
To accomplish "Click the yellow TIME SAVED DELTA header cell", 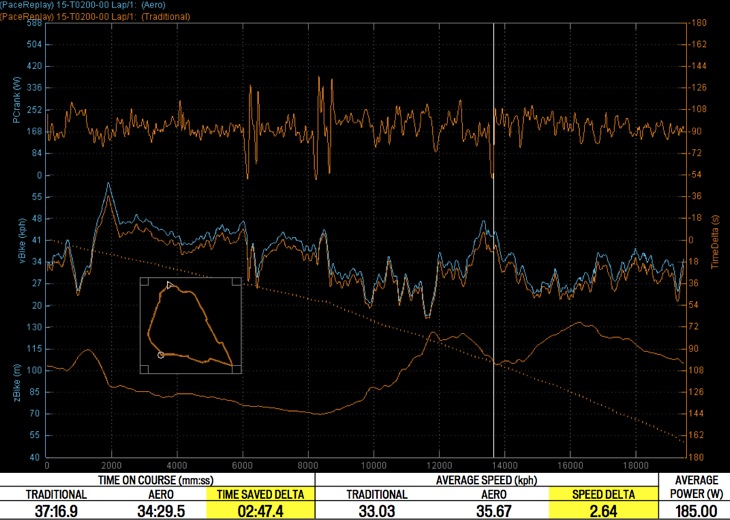I will [261, 494].
